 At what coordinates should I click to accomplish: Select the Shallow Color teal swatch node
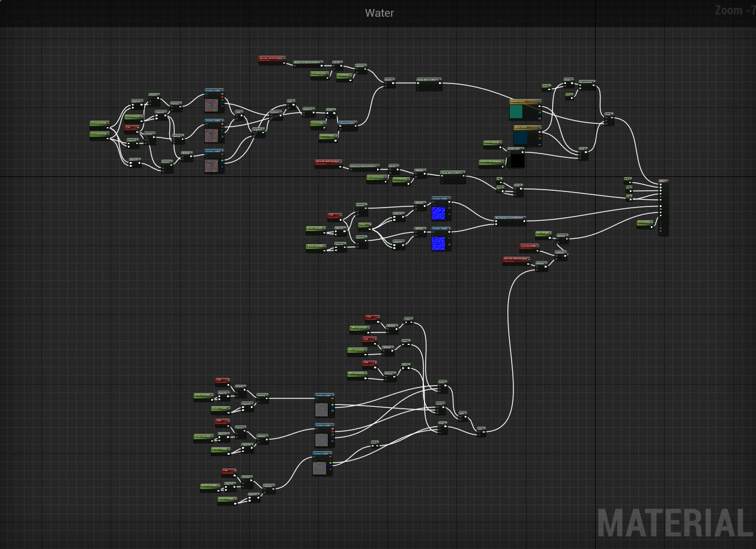[x=516, y=112]
